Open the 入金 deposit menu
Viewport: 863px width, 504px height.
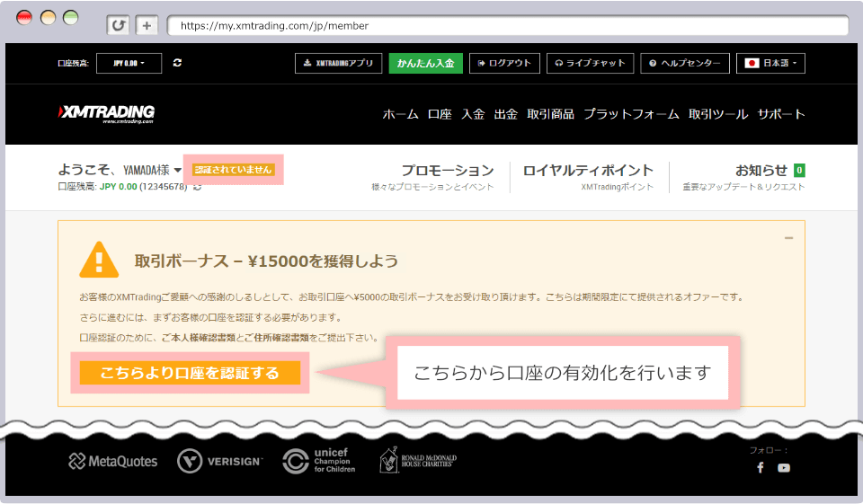click(473, 114)
